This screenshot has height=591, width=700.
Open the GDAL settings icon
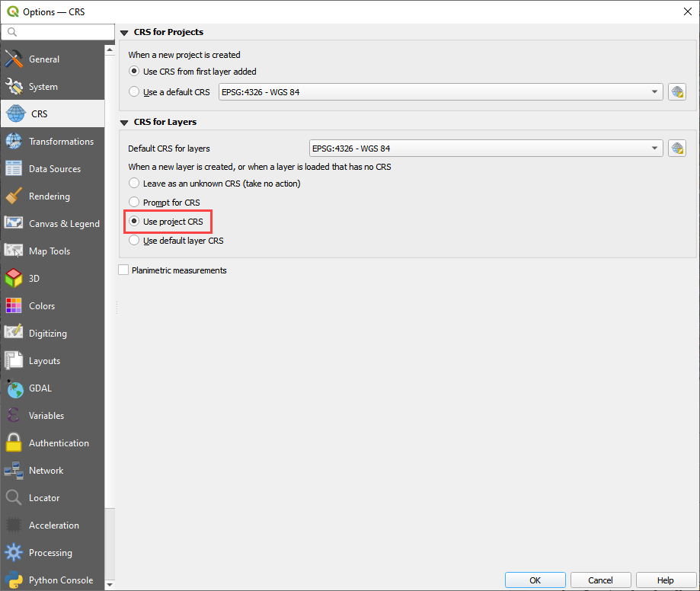(14, 388)
